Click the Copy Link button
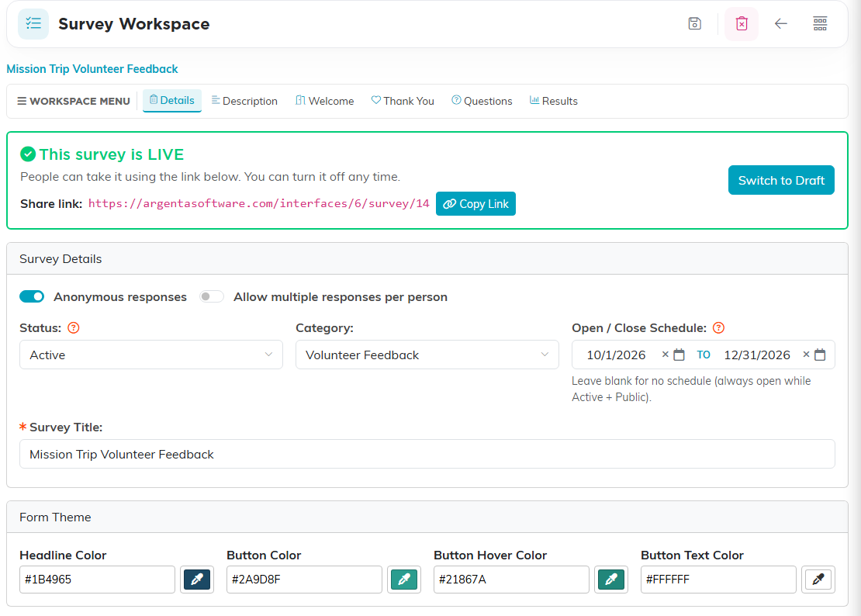Screen dimensions: 861x616 point(475,204)
